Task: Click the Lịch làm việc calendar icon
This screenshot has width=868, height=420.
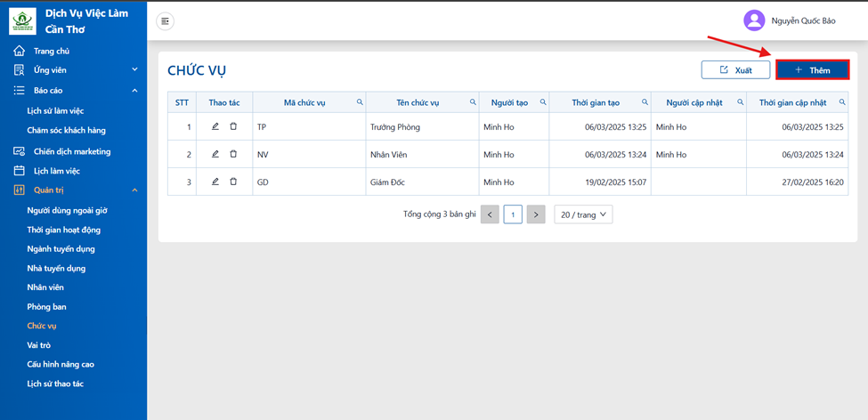Action: 19,171
